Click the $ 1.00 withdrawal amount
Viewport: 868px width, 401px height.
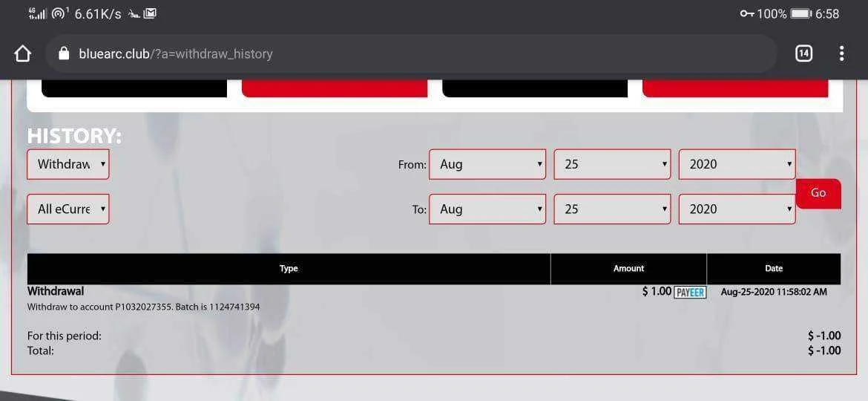[x=657, y=291]
